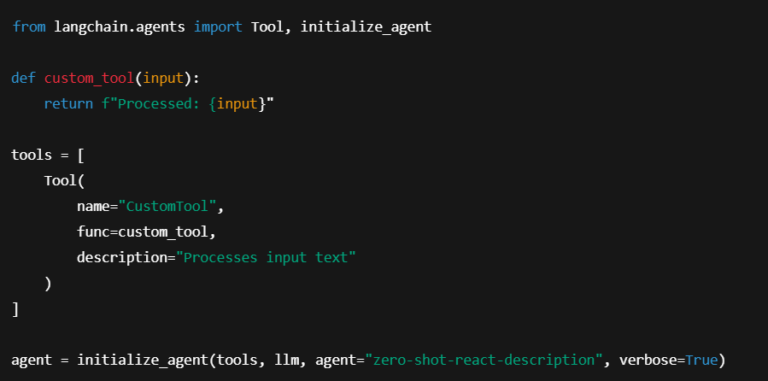Click the 'langchain.agents' module name
The height and width of the screenshot is (381, 768).
[x=120, y=26]
